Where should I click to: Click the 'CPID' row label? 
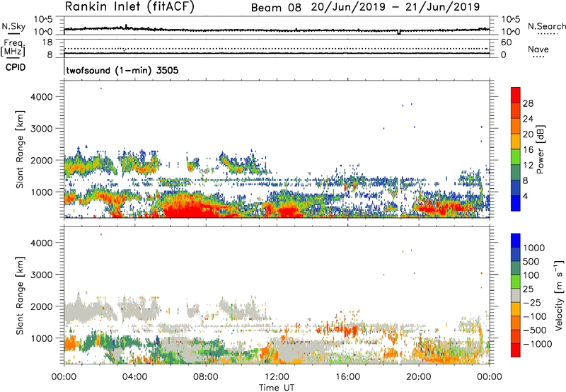pyautogui.click(x=16, y=67)
